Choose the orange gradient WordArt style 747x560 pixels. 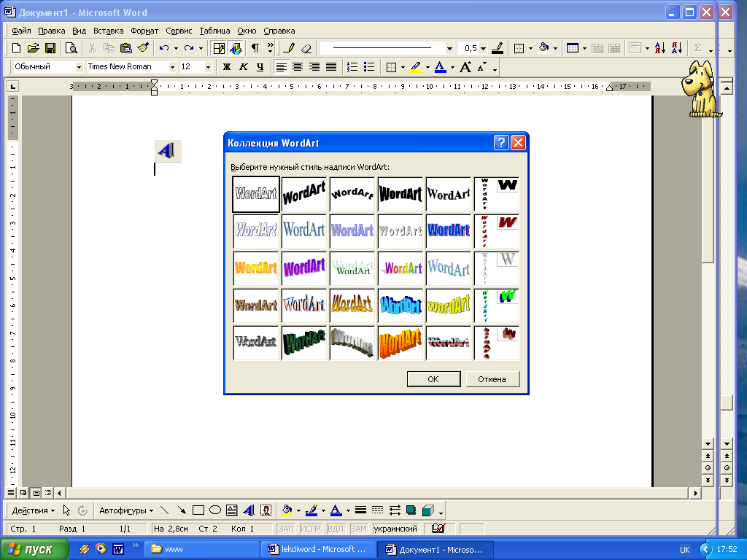[x=400, y=343]
